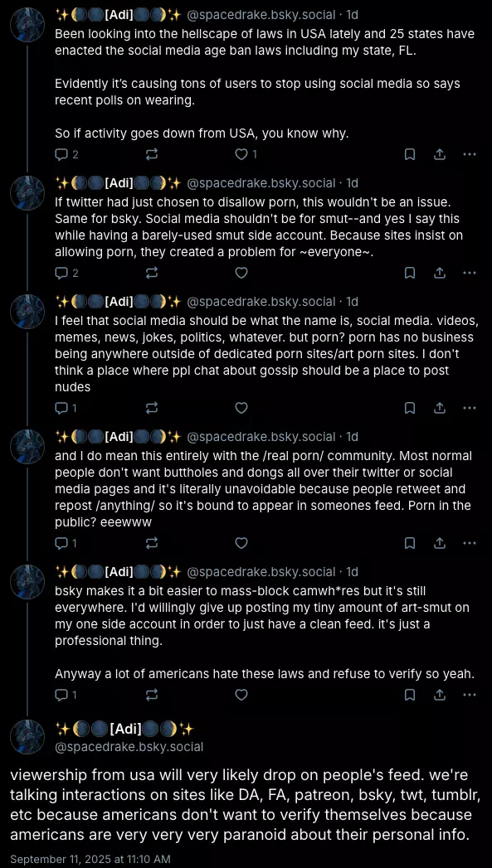492x868 pixels.
Task: Open display name [Adi] on the main post
Action: pos(124,728)
